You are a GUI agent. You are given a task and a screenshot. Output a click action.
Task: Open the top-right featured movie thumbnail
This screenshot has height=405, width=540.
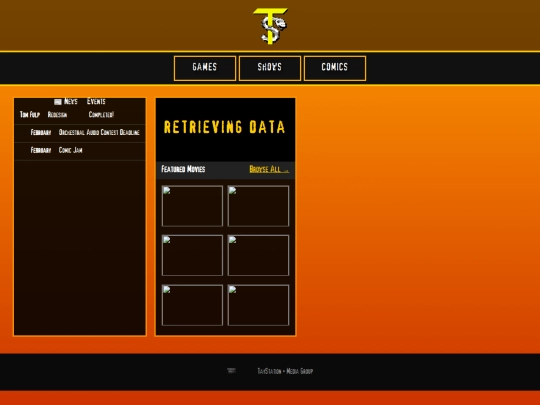click(x=258, y=206)
